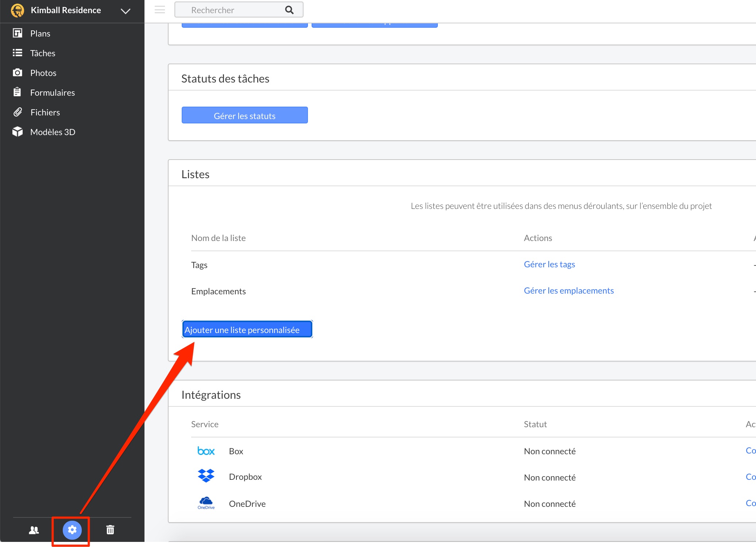The height and width of the screenshot is (547, 756).
Task: Select the 'Tags' list row text
Action: [x=199, y=265]
